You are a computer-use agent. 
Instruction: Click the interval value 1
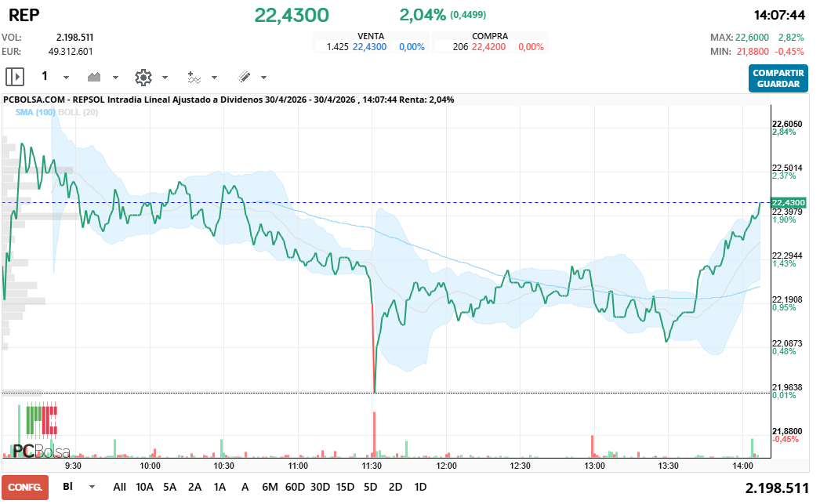(45, 76)
